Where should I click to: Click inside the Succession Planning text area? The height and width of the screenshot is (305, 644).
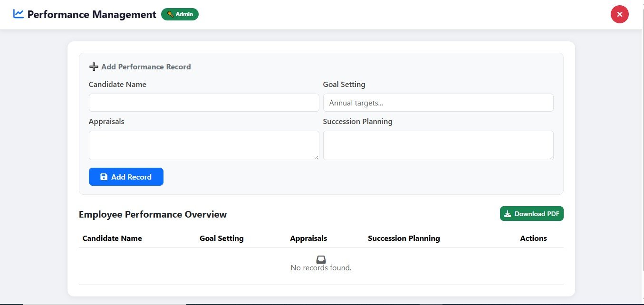[438, 145]
